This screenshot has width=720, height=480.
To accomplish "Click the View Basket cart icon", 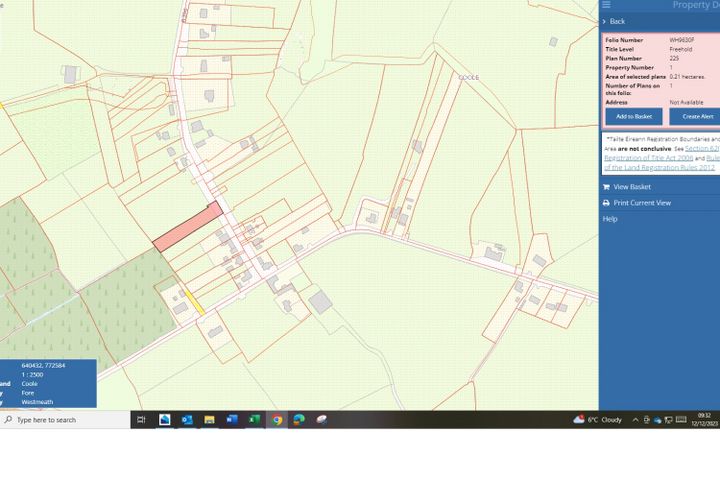I will coord(606,187).
